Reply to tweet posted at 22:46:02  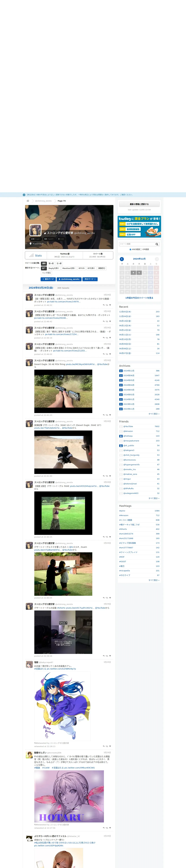[x=104, y=354]
